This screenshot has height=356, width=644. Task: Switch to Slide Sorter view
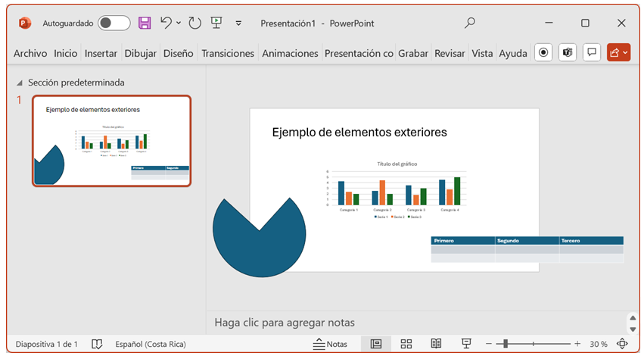pos(406,344)
